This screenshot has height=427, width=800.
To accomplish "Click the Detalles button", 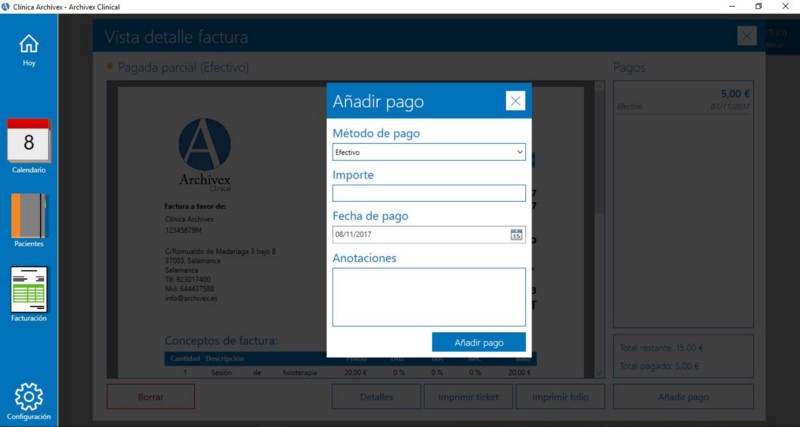I will coord(377,397).
